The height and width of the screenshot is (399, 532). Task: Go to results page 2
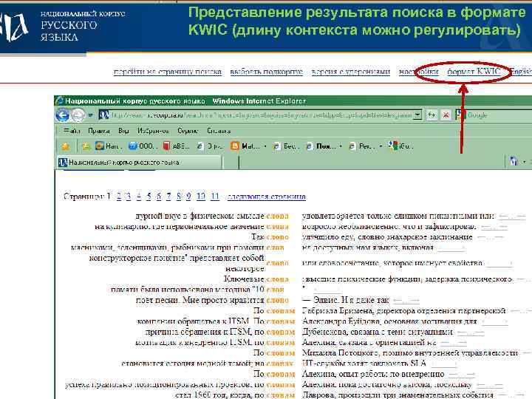pos(119,196)
